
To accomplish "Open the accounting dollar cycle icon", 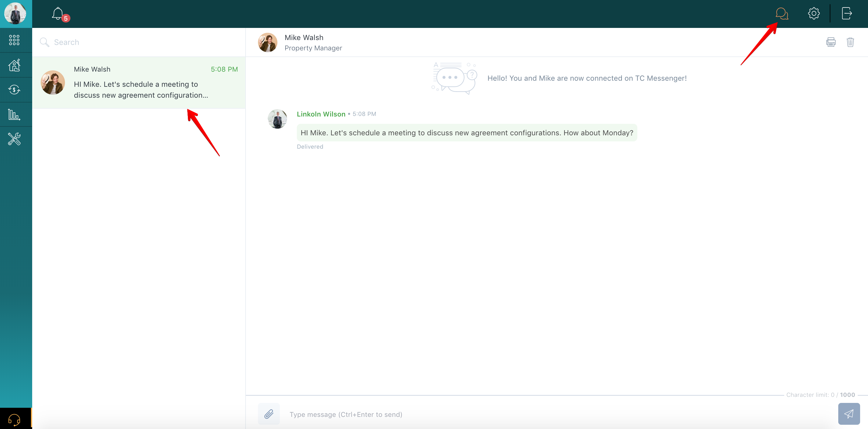I will 14,90.
